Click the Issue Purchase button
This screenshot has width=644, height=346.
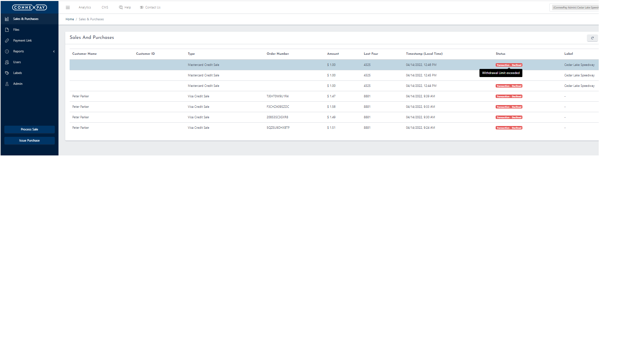[x=29, y=141]
